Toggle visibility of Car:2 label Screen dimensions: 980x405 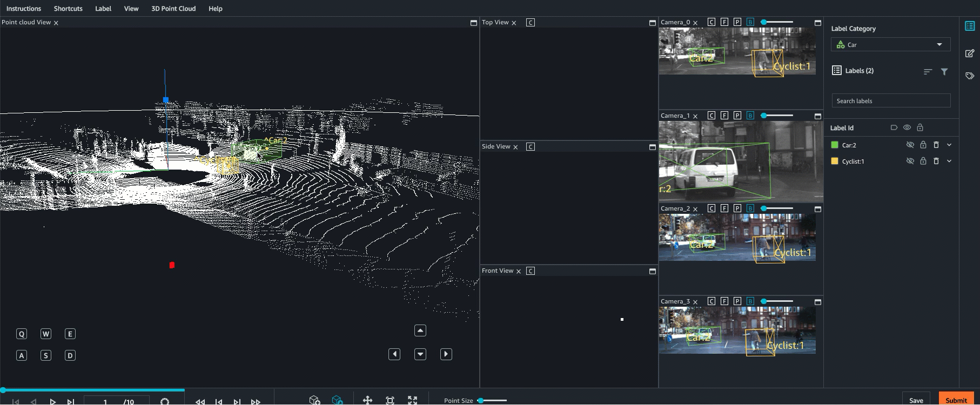point(910,145)
